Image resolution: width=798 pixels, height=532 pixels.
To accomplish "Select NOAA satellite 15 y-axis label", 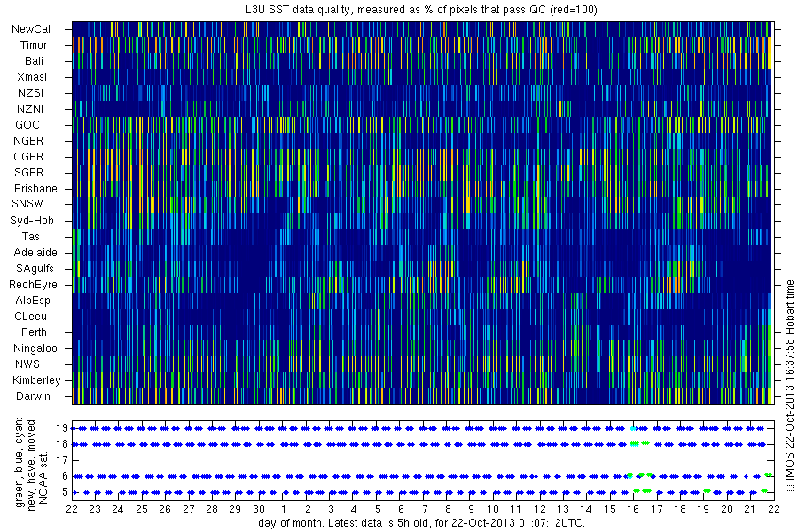I will pos(62,492).
